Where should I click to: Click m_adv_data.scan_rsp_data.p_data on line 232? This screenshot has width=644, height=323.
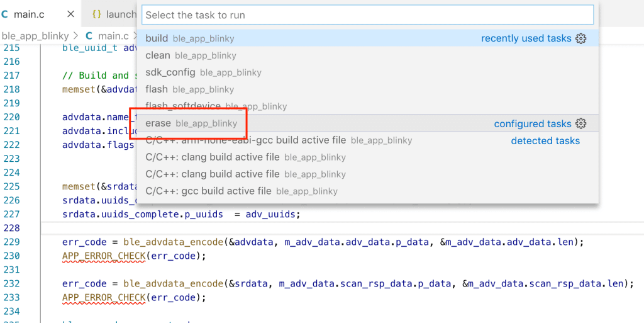[365, 283]
